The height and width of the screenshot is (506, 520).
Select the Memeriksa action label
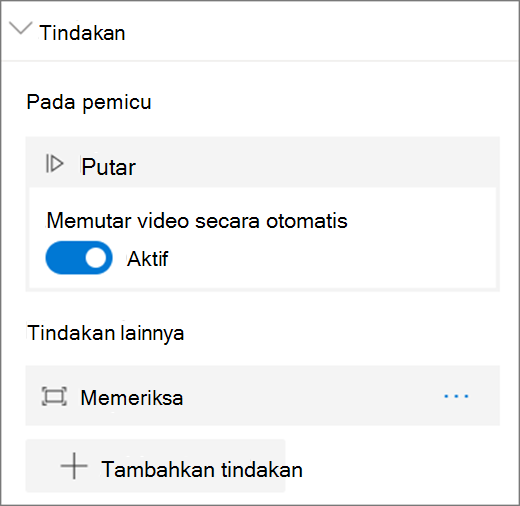tap(132, 398)
